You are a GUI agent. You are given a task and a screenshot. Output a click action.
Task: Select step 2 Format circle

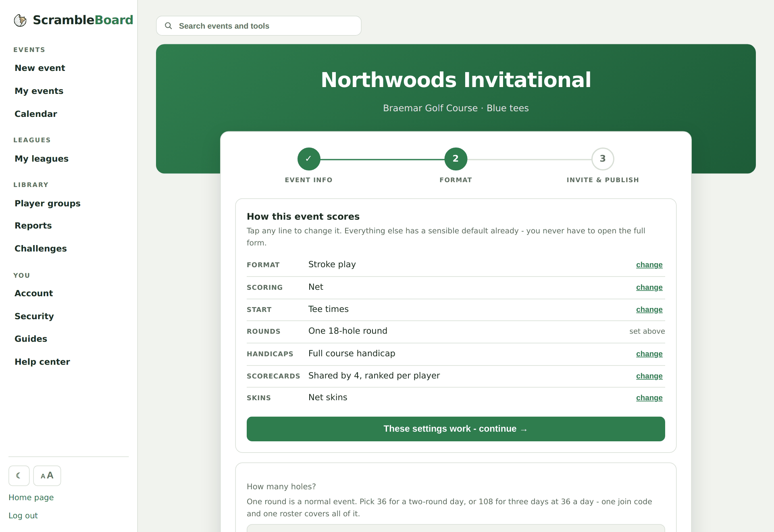456,159
